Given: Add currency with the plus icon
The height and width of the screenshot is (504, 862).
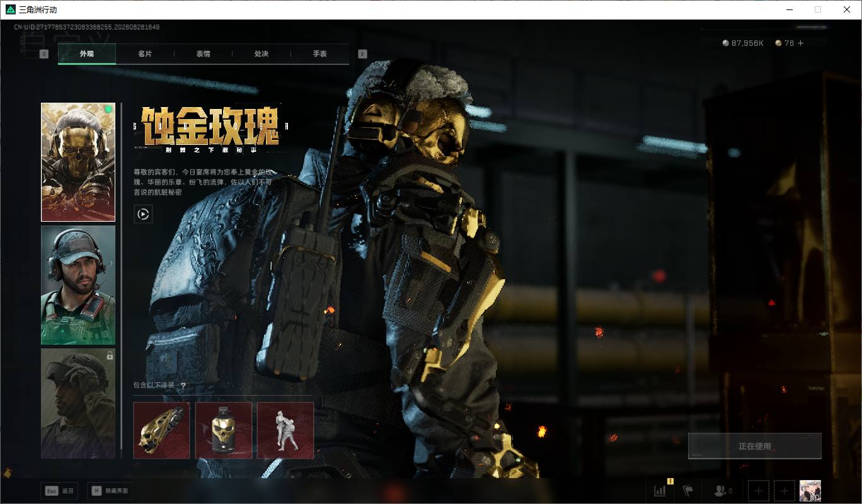Looking at the screenshot, I should [x=801, y=43].
